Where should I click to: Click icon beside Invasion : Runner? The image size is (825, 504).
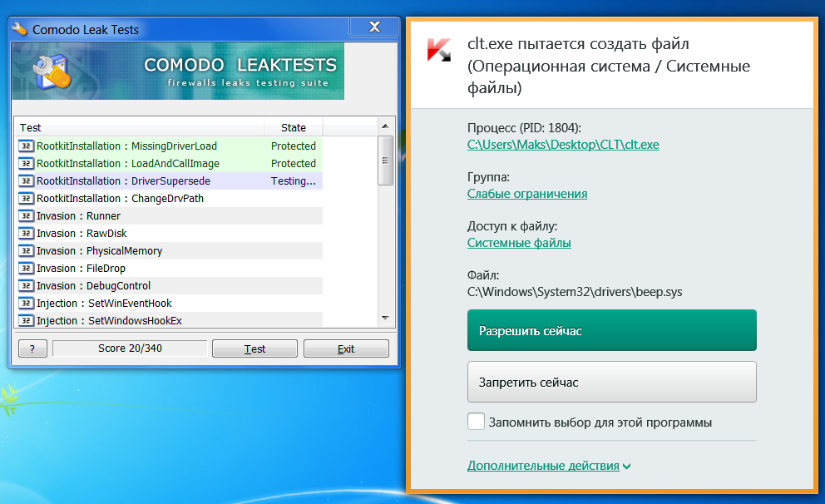26,215
